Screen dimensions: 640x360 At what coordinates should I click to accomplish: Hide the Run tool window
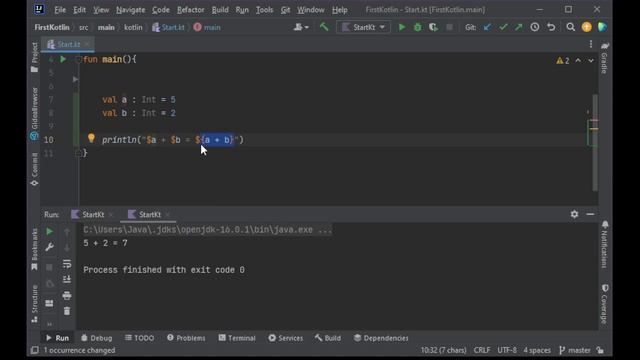point(590,214)
